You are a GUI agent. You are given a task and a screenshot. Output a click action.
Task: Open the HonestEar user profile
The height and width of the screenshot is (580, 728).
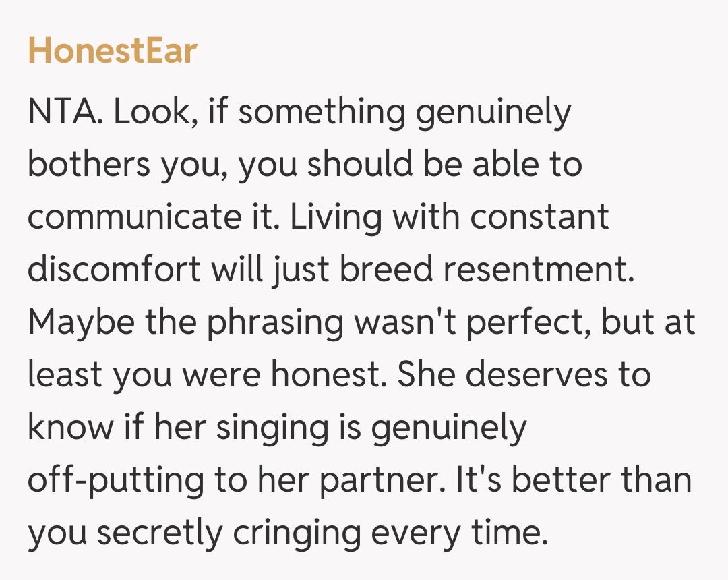[x=112, y=50]
